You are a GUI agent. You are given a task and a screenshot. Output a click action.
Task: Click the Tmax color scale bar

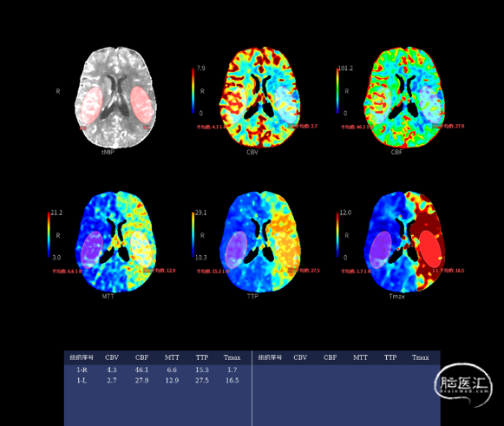(x=337, y=235)
